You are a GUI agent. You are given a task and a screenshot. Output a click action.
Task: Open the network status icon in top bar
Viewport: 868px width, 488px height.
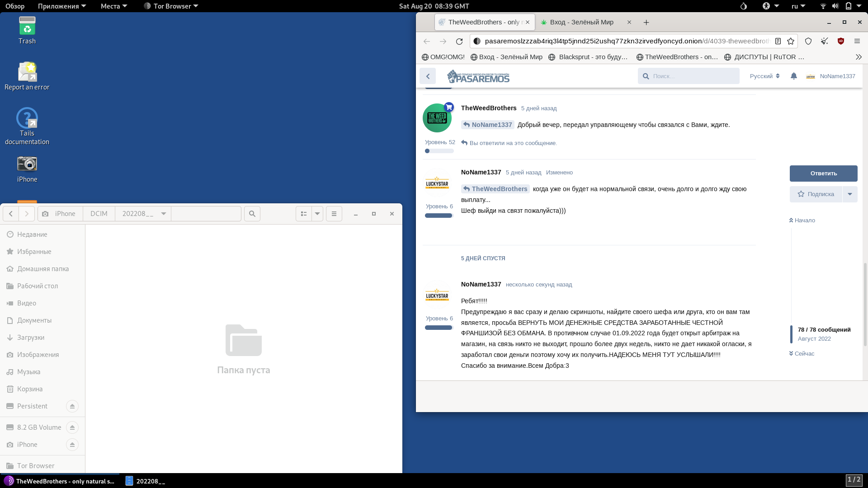click(x=823, y=6)
